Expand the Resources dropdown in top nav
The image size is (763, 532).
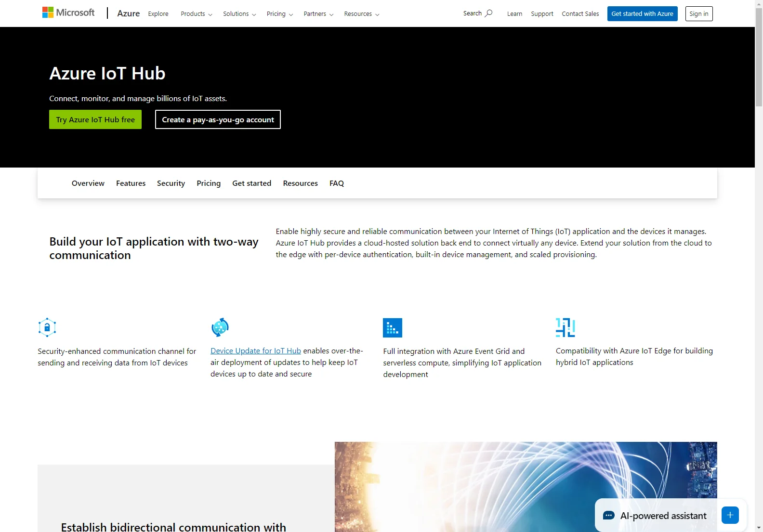tap(362, 14)
